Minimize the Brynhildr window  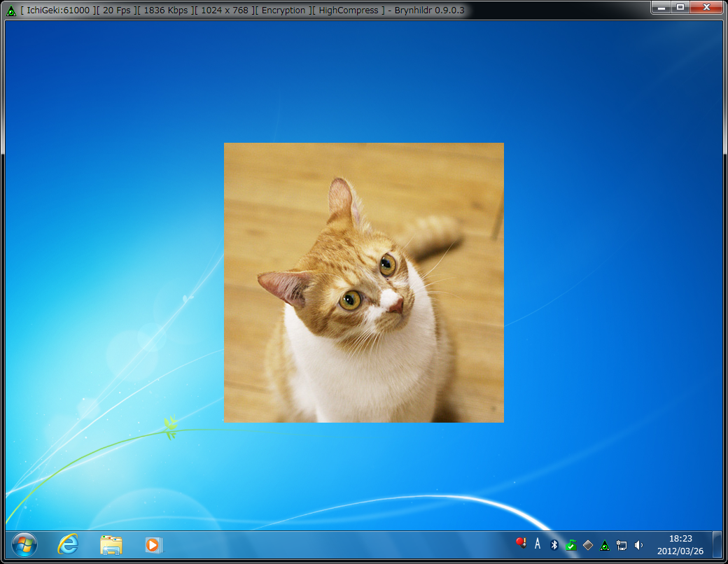click(x=661, y=7)
